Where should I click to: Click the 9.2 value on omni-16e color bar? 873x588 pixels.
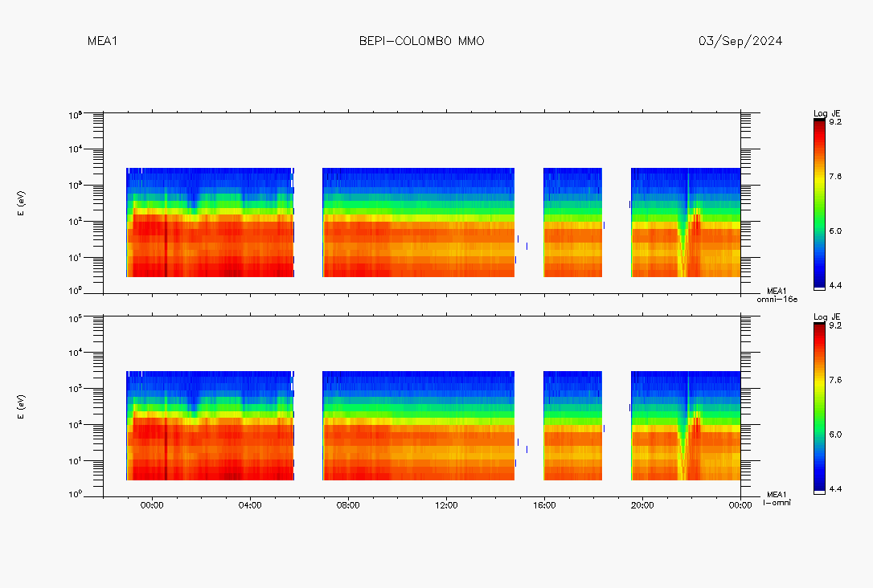835,122
